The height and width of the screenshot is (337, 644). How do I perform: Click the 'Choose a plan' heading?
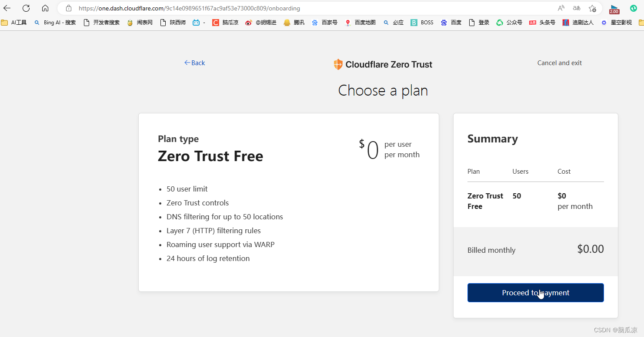pyautogui.click(x=383, y=90)
